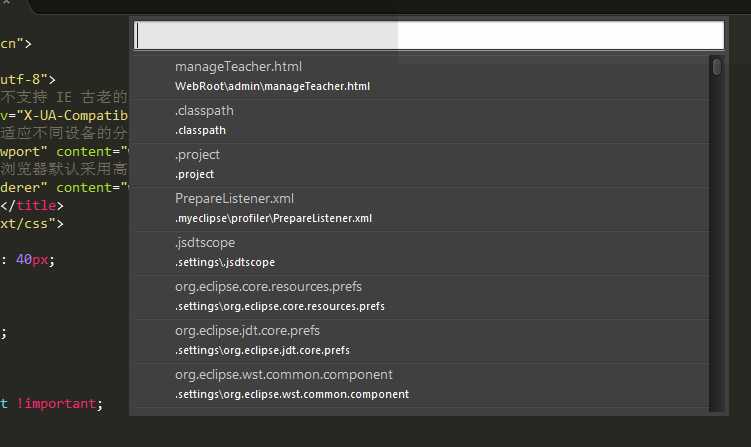The width and height of the screenshot is (751, 447).
Task: Click the utf-8 charset code line
Action: point(28,80)
